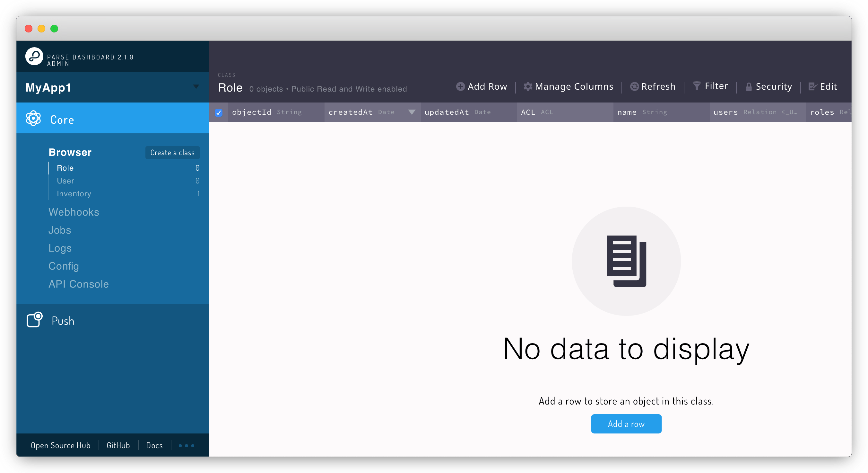Click the users Relation column header
868x473 pixels.
tap(758, 112)
